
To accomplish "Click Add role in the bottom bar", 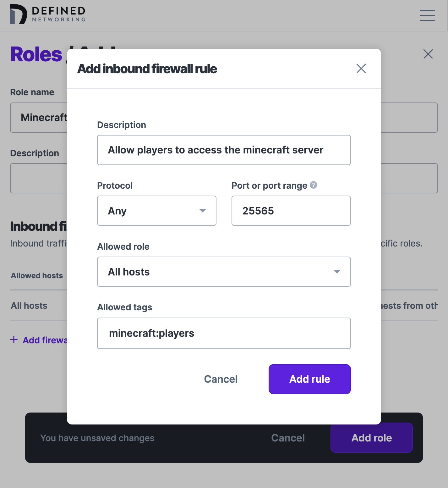I will (x=371, y=438).
